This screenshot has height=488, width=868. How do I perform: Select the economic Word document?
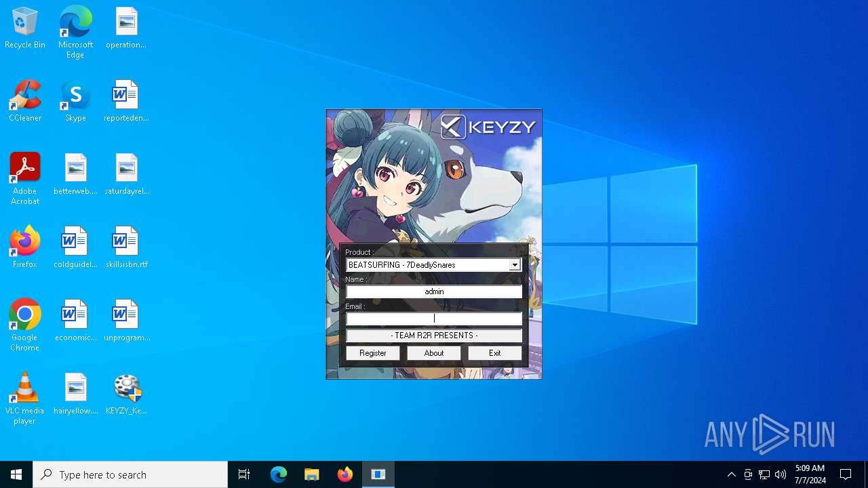(75, 321)
